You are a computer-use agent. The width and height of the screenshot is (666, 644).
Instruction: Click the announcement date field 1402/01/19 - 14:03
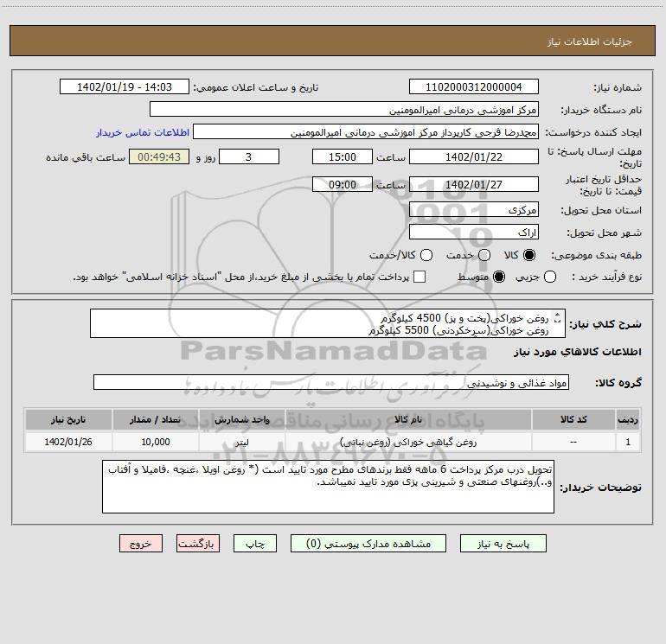point(125,86)
